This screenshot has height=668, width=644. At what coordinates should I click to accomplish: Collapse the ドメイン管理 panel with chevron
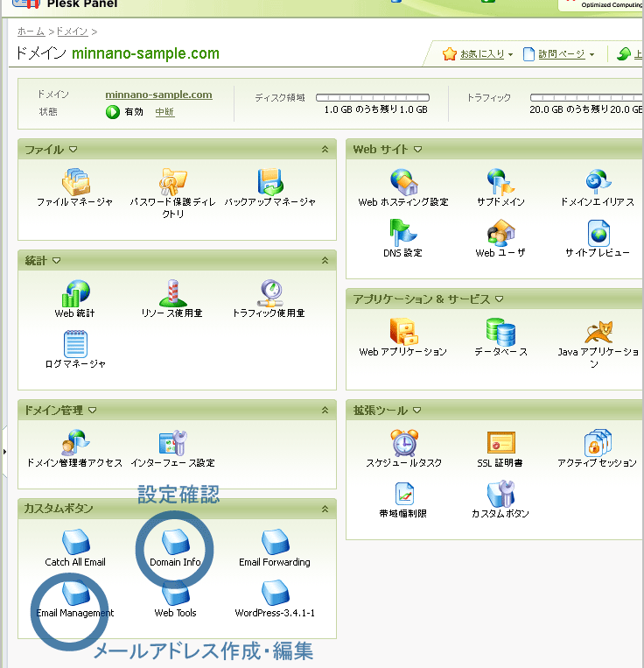tap(325, 410)
